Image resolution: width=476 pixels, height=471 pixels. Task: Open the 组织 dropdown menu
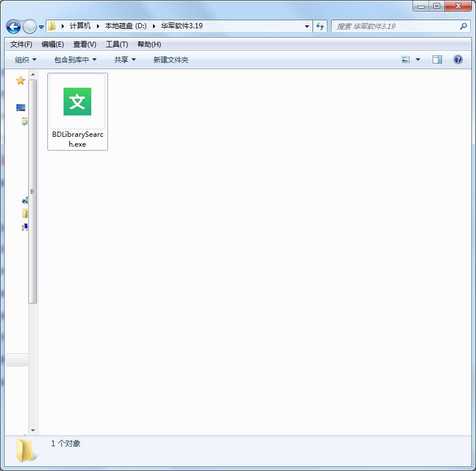25,59
